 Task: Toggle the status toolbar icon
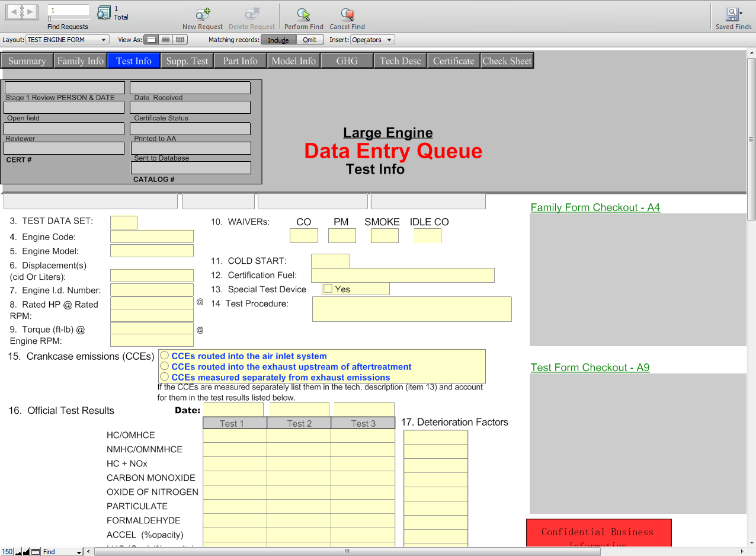coord(36,552)
